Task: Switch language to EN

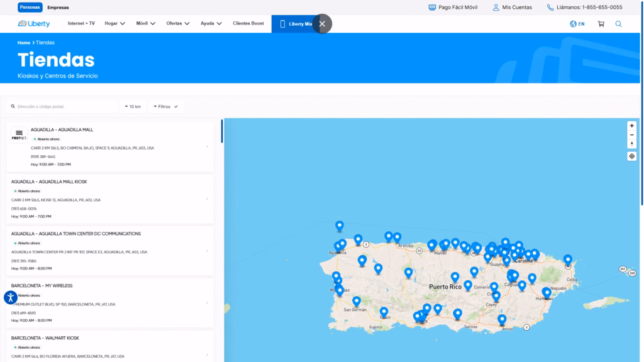Action: [577, 24]
